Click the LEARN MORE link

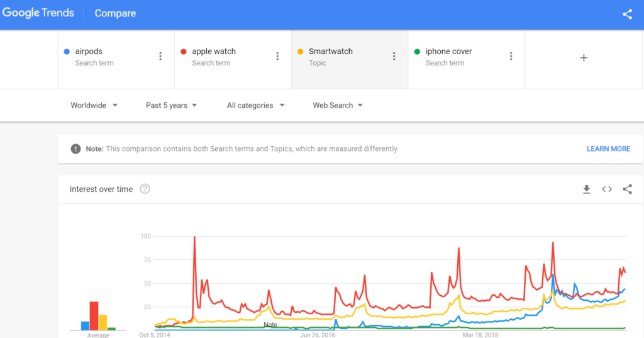[x=608, y=149]
